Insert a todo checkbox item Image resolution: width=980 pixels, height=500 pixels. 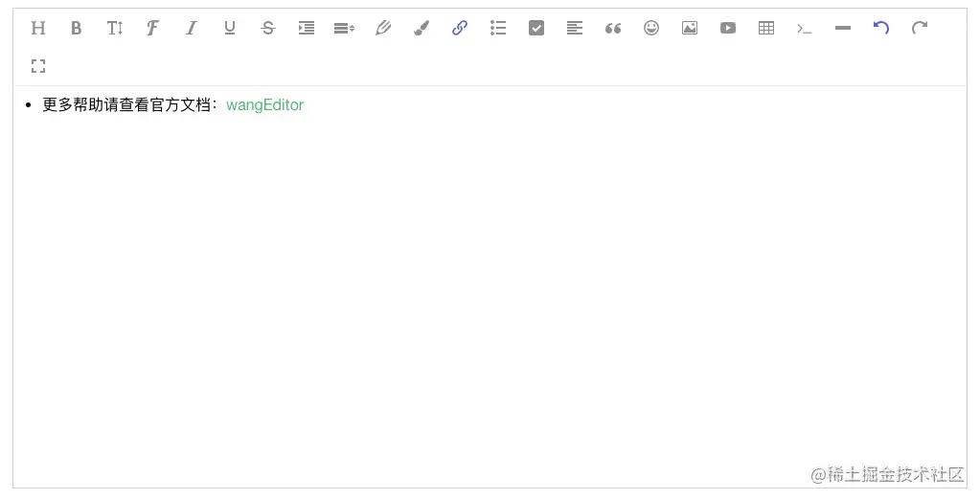(536, 28)
